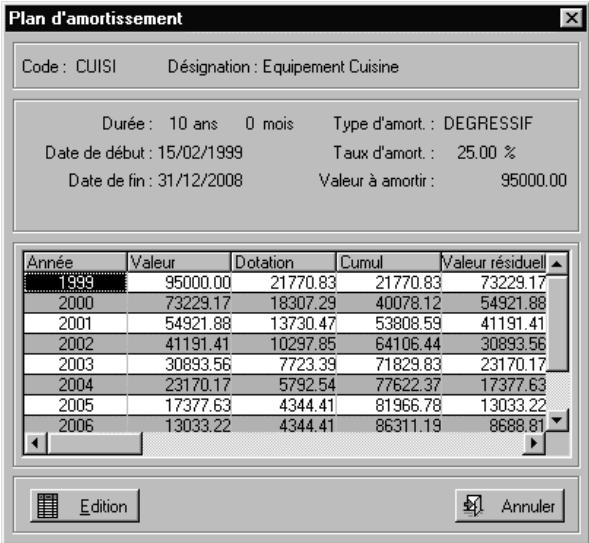The image size is (589, 543).
Task: Click cumul 77622.37 in row 2004
Action: (388, 385)
